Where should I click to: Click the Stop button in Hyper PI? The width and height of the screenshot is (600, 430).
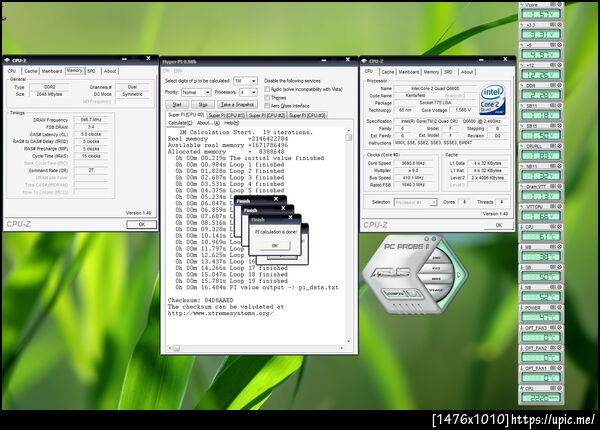click(x=203, y=104)
